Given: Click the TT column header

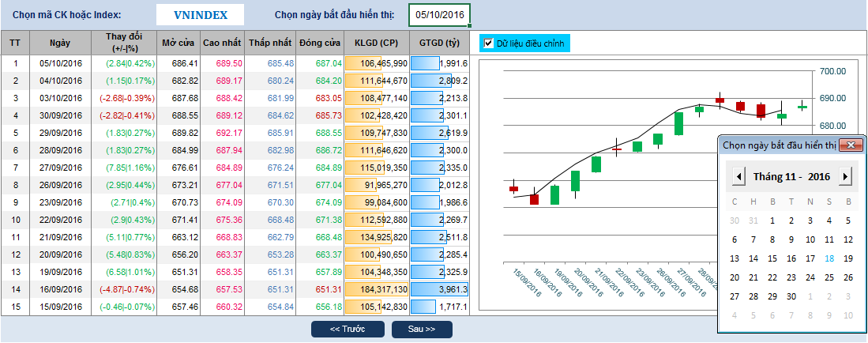Looking at the screenshot, I should pos(16,43).
